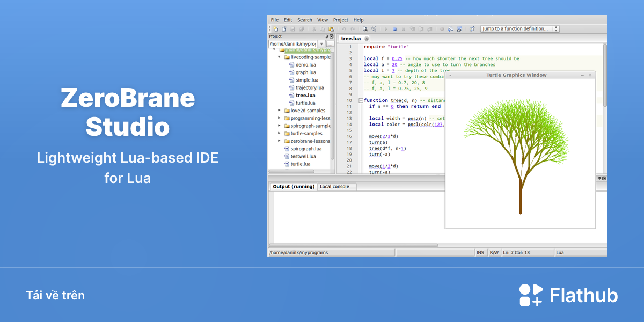Switch to the Local console tab

pos(334,187)
